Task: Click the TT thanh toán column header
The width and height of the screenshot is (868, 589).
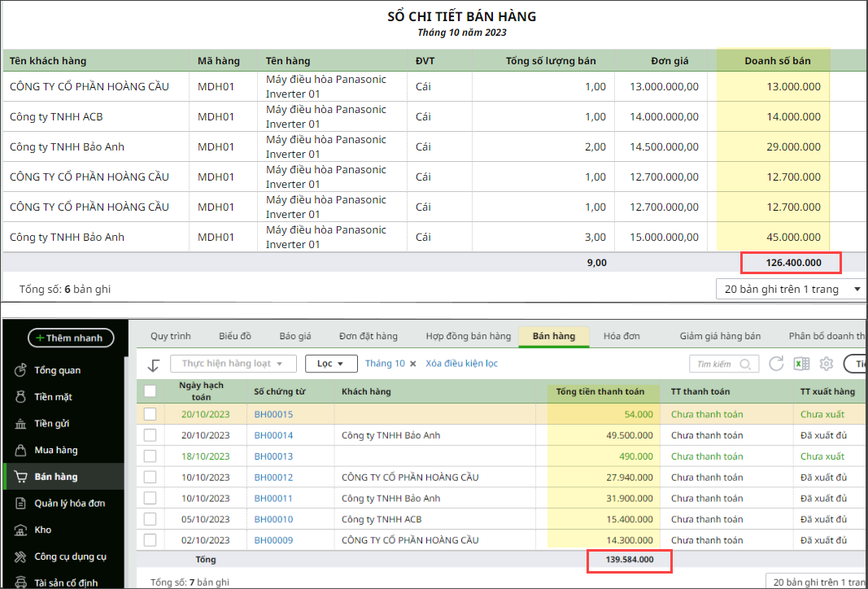Action: click(700, 391)
